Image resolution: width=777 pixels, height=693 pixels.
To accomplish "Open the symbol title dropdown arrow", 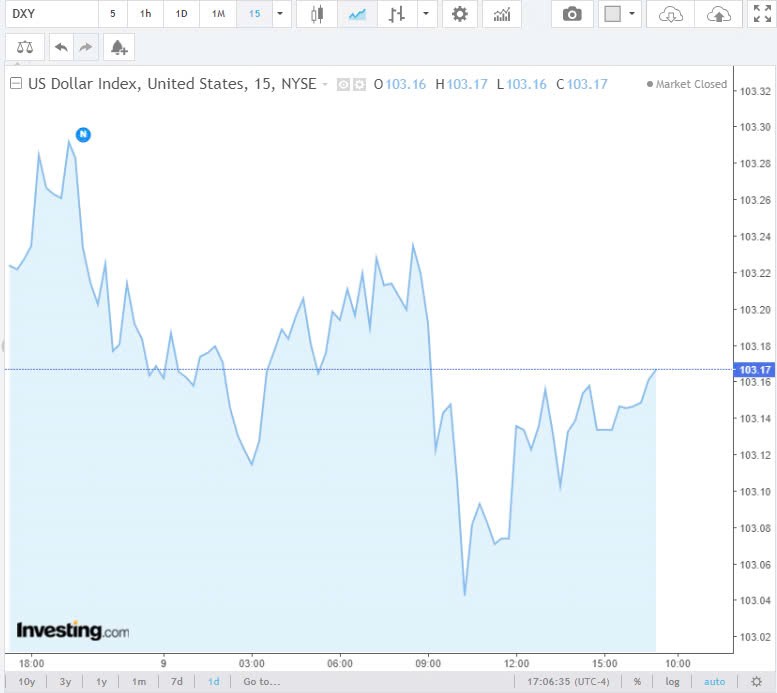I will pos(325,84).
